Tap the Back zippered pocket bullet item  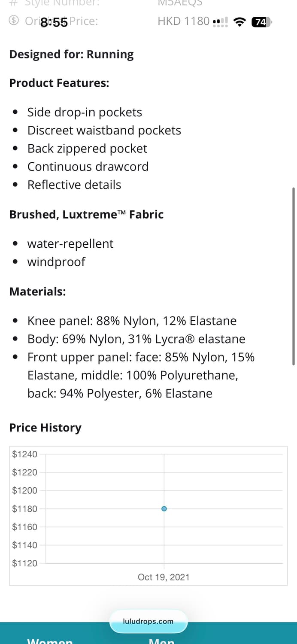coord(87,149)
